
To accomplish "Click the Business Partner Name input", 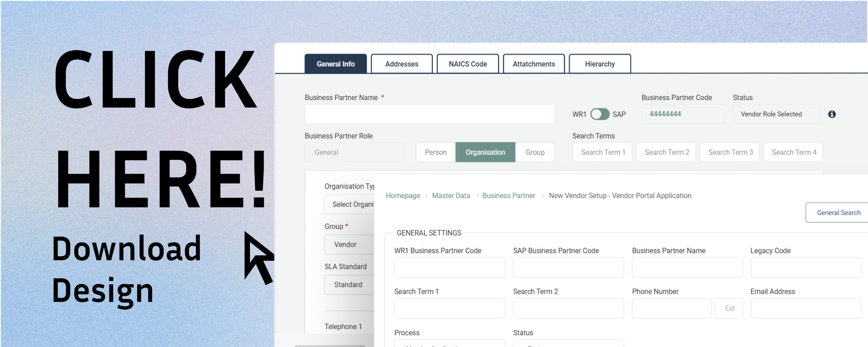I will pyautogui.click(x=429, y=114).
